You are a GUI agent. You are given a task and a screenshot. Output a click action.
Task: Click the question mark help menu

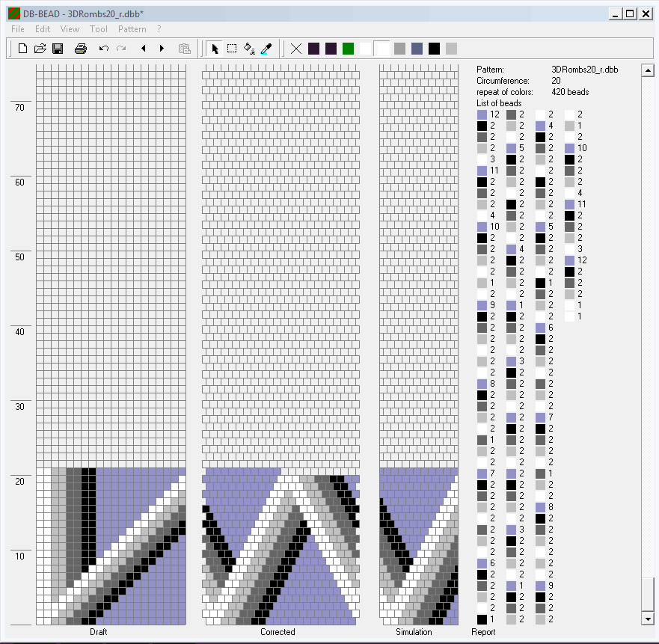159,29
